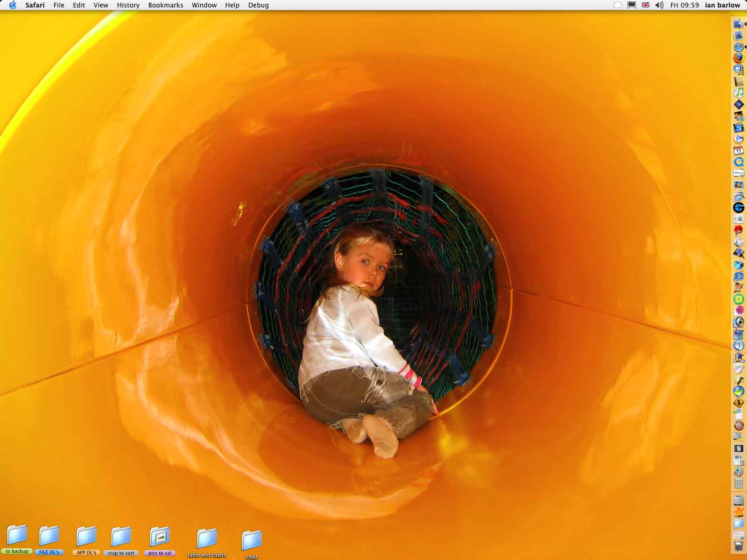Open the View menu
Viewport: 747px width, 560px height.
tap(101, 5)
